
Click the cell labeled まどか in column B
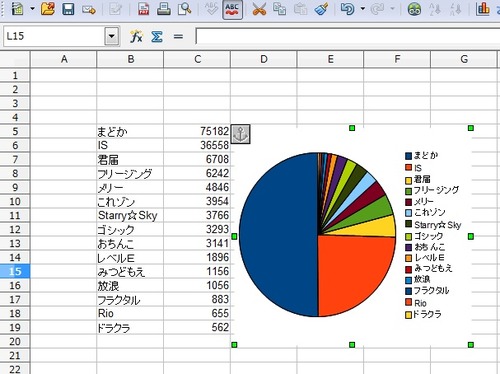tap(130, 131)
